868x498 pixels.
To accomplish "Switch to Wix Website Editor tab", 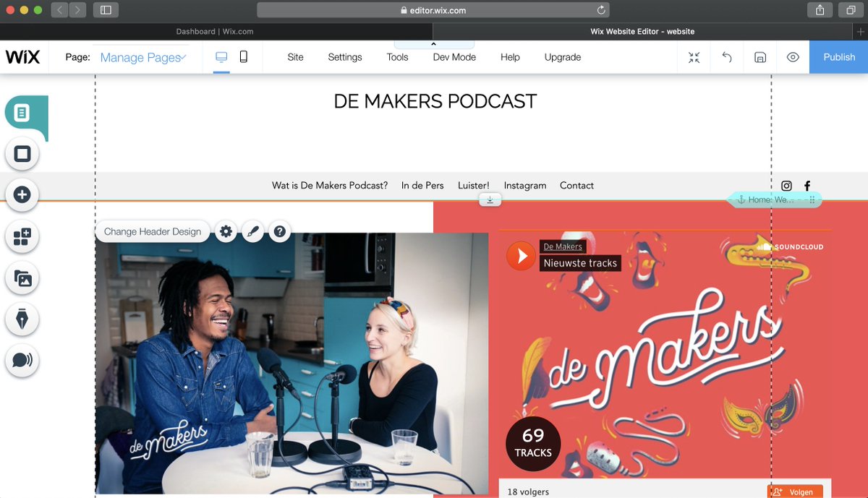I will tap(642, 32).
